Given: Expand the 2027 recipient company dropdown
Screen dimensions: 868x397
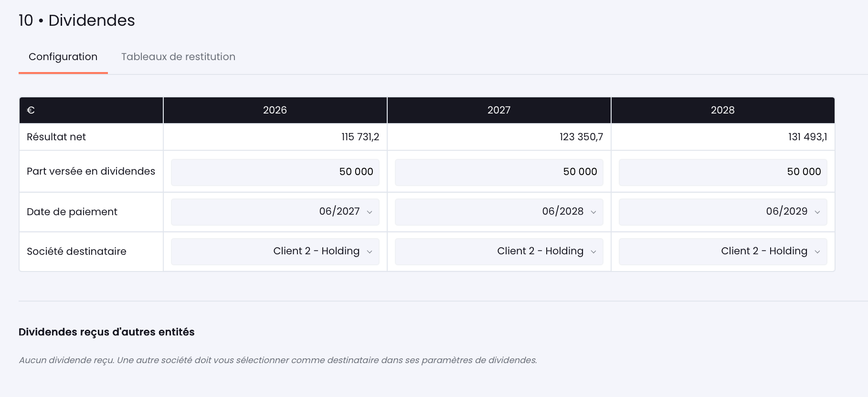Looking at the screenshot, I should [x=499, y=251].
